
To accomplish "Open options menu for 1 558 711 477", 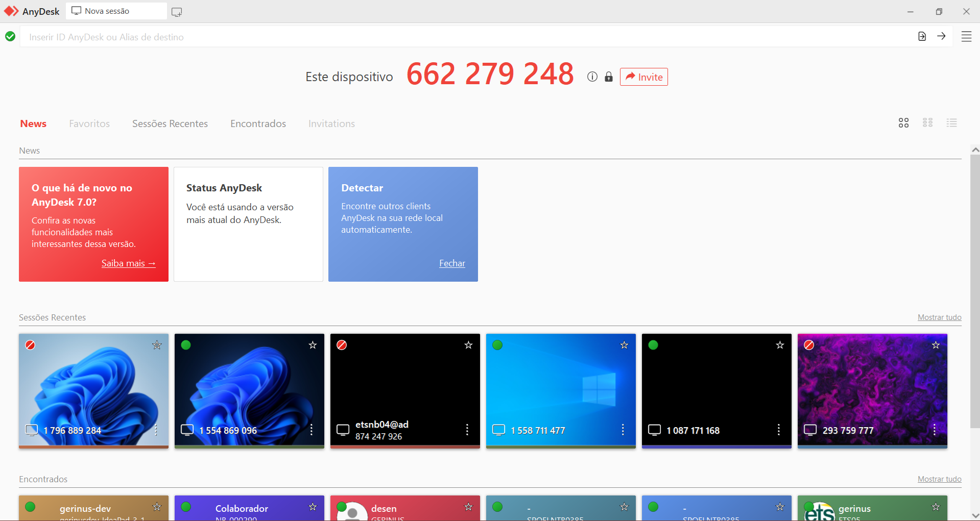I will click(x=623, y=430).
